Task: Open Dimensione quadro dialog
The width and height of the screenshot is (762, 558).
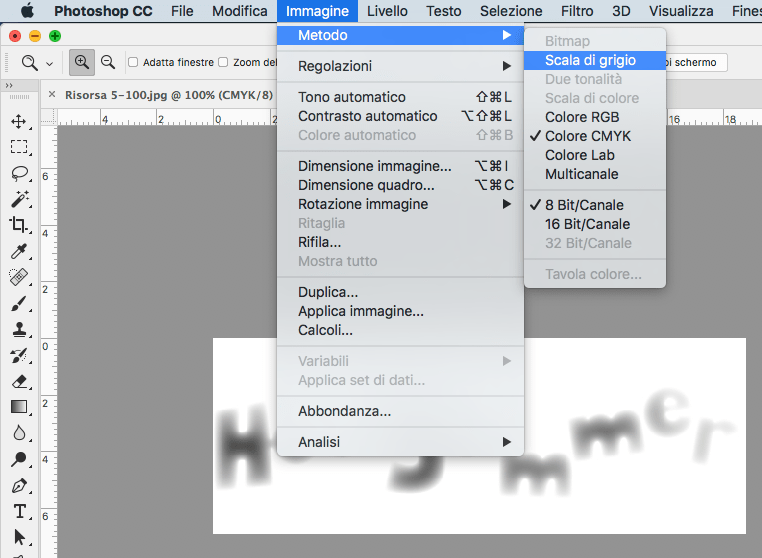Action: tap(400, 185)
